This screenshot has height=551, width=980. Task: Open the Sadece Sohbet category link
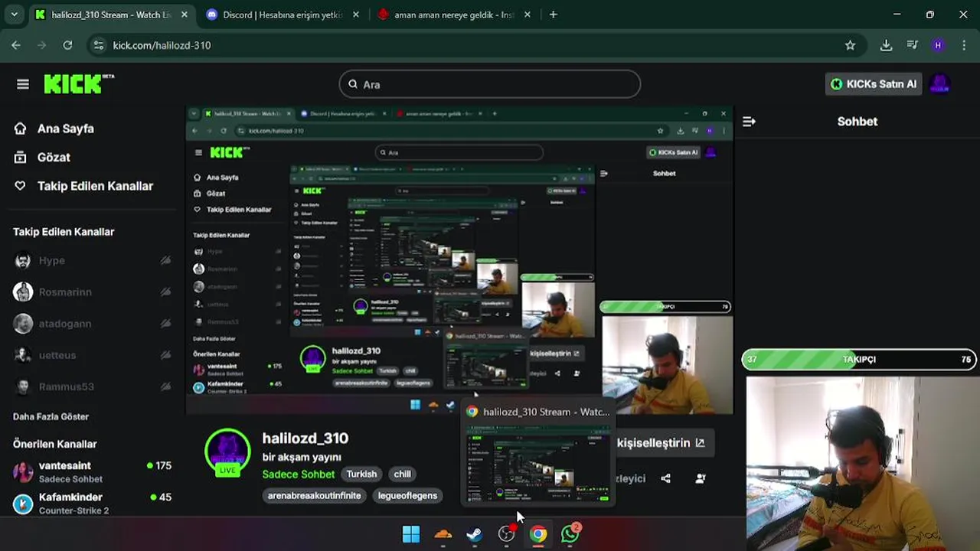tap(298, 474)
